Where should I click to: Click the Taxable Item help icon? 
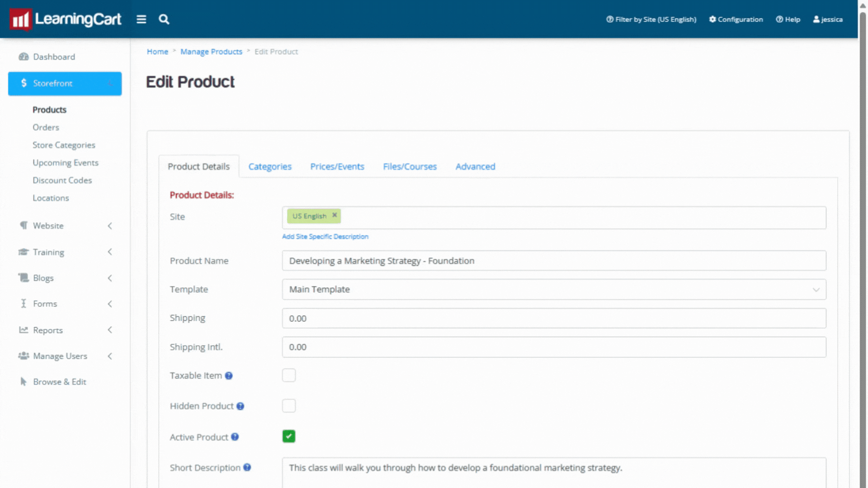click(229, 376)
